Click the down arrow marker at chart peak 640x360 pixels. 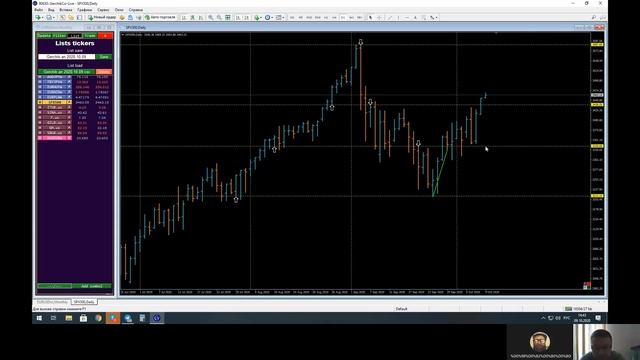pos(360,42)
